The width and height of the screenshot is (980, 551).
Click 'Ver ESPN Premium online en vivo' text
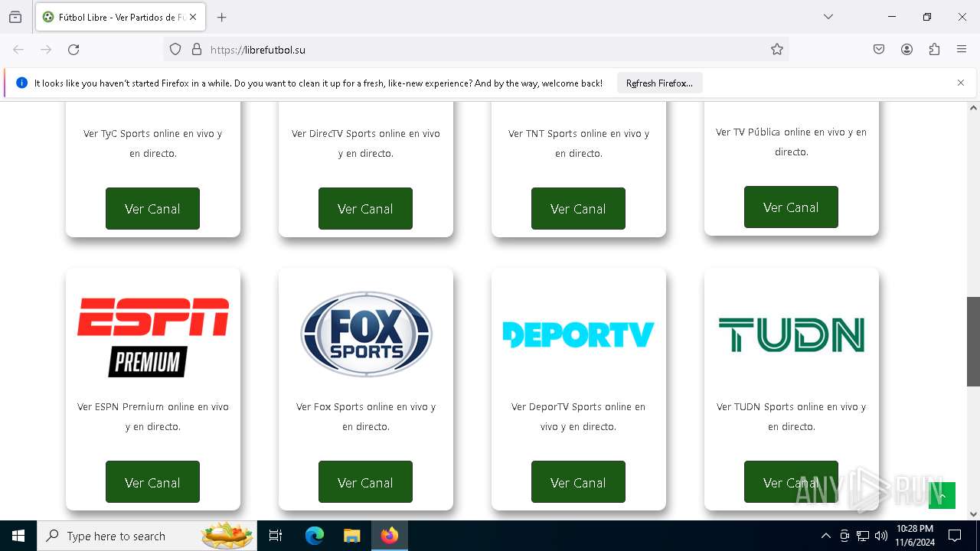[153, 407]
